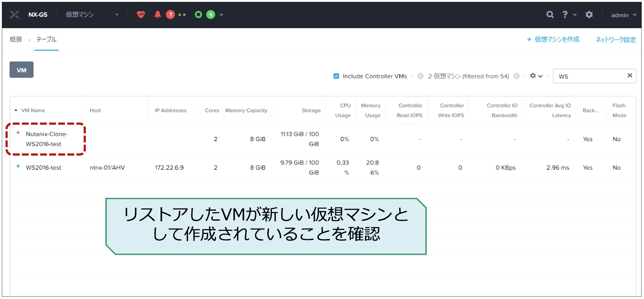Viewport: 644px width, 299px height.
Task: Open the search magnifier icon
Action: (550, 14)
